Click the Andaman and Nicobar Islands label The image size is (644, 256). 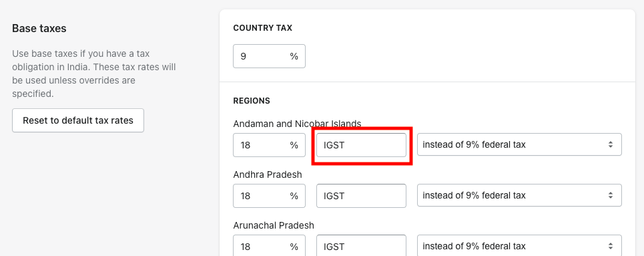297,124
